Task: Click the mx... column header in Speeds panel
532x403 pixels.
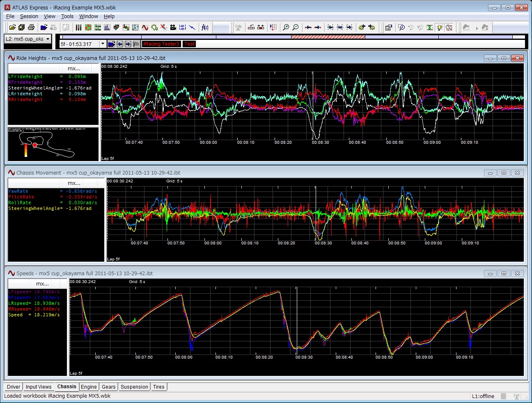Action: (43, 284)
